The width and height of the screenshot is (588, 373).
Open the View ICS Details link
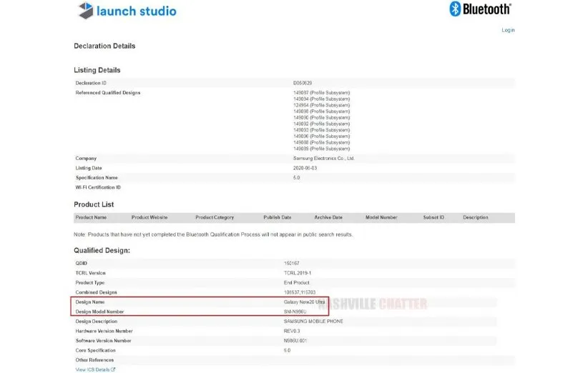click(93, 369)
